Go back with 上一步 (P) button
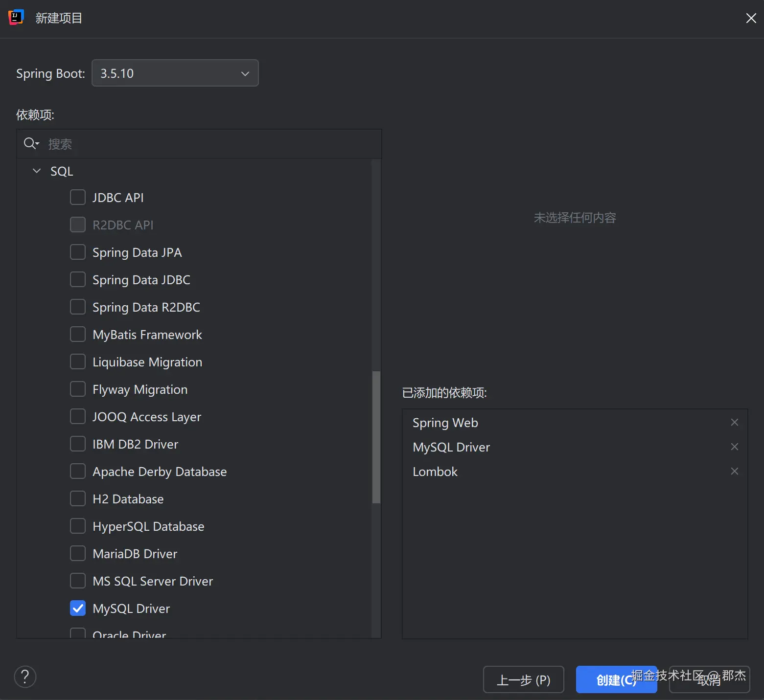This screenshot has height=700, width=764. coord(523,679)
